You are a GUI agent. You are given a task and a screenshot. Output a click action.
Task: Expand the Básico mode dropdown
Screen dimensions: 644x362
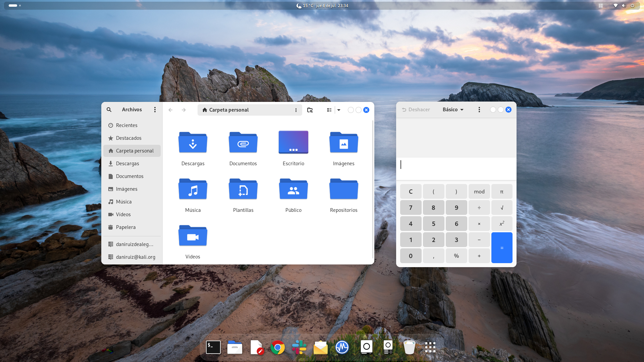(453, 110)
